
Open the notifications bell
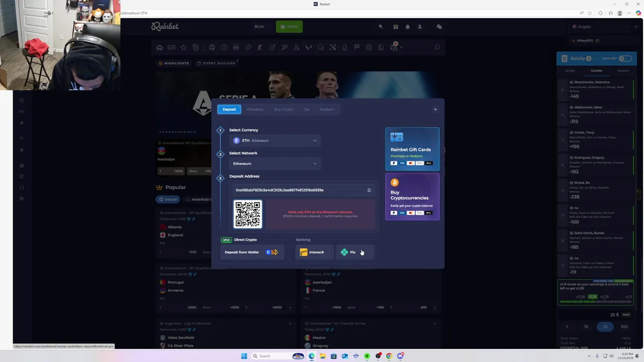(x=408, y=27)
